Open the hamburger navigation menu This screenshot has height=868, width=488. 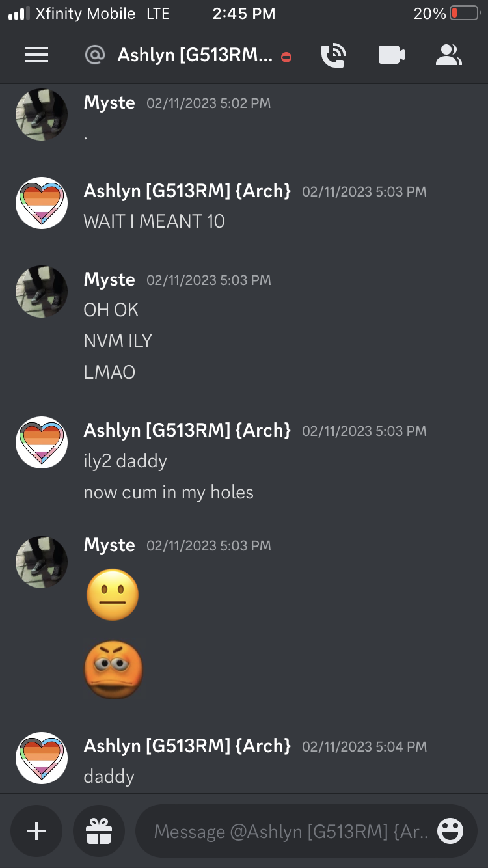pyautogui.click(x=36, y=55)
